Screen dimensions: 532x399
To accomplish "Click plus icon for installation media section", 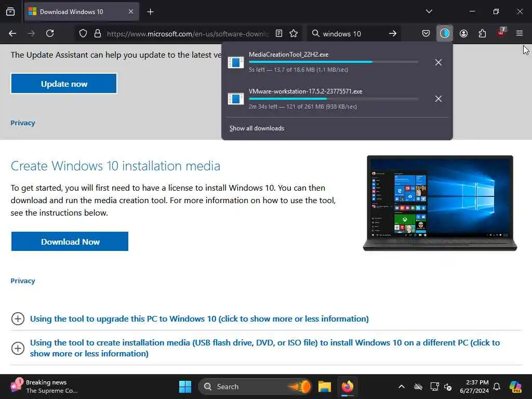I will pos(18,348).
